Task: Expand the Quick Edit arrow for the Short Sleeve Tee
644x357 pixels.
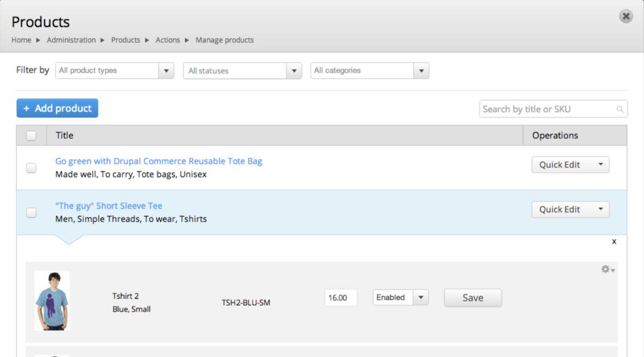Action: [x=601, y=209]
